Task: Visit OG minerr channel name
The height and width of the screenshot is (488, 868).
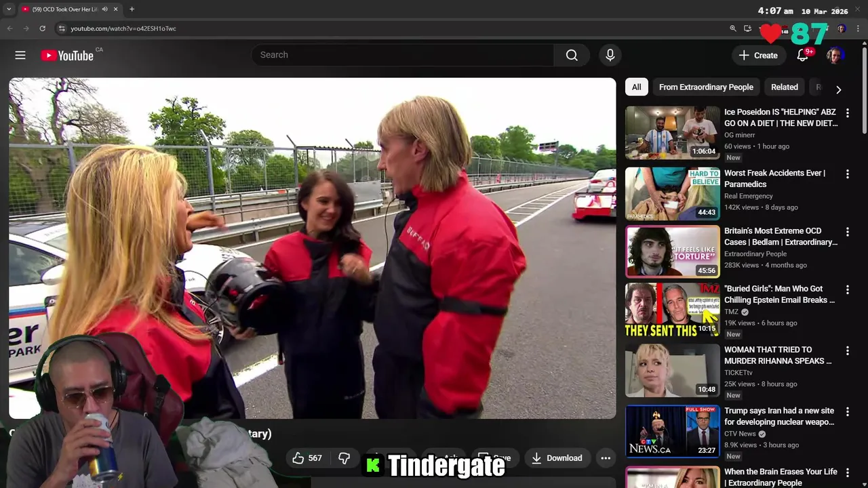Action: click(739, 135)
